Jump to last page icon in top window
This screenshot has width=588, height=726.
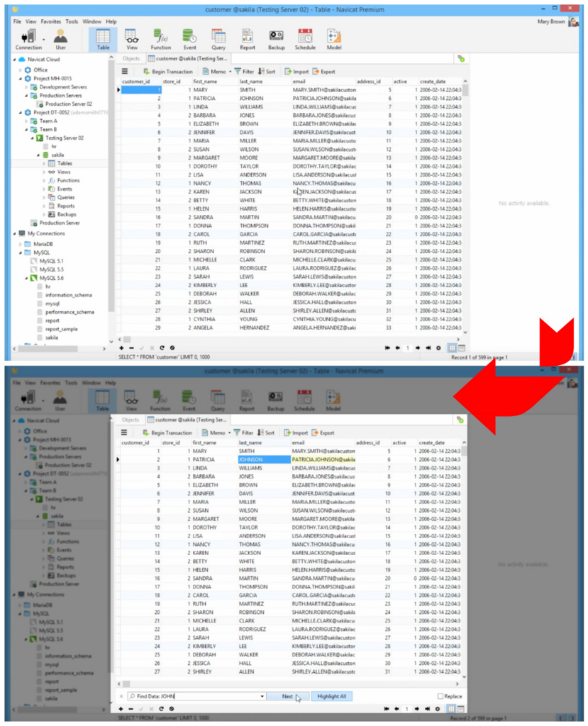[x=428, y=347]
